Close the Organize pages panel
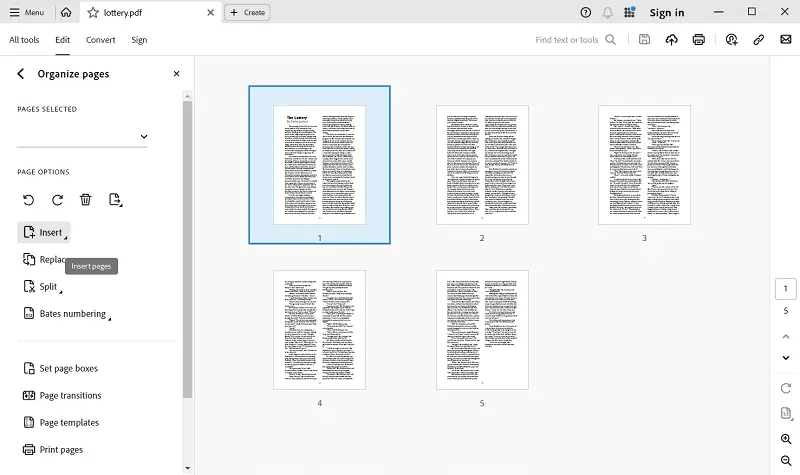Image resolution: width=800 pixels, height=475 pixels. click(x=177, y=74)
